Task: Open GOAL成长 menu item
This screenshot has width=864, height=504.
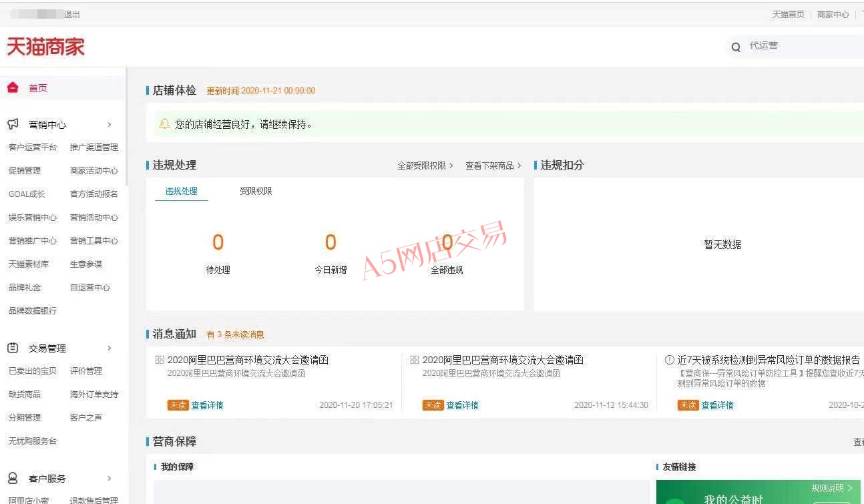Action: click(x=27, y=194)
